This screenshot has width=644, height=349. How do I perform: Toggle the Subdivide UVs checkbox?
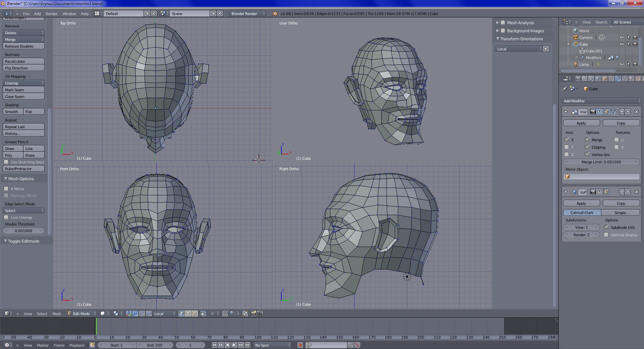pos(606,227)
